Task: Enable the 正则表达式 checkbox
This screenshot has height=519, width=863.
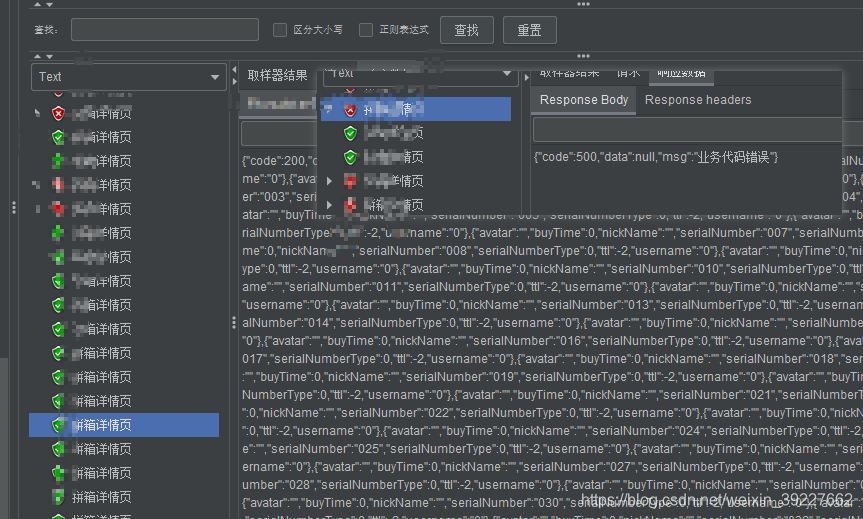Action: [x=365, y=30]
